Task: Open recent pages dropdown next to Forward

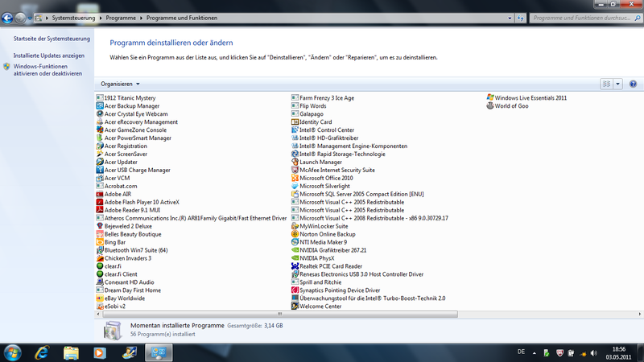Action: 30,18
